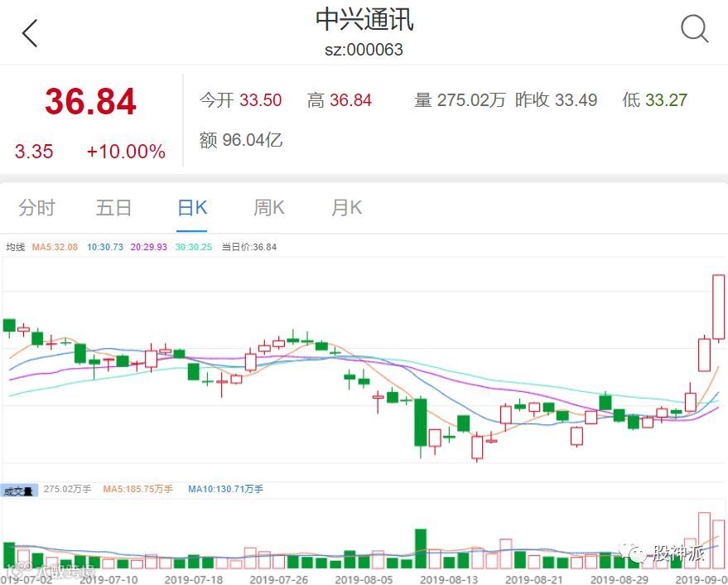Click the stock code sz:000063
Image resolution: width=728 pixels, height=585 pixels.
click(364, 50)
